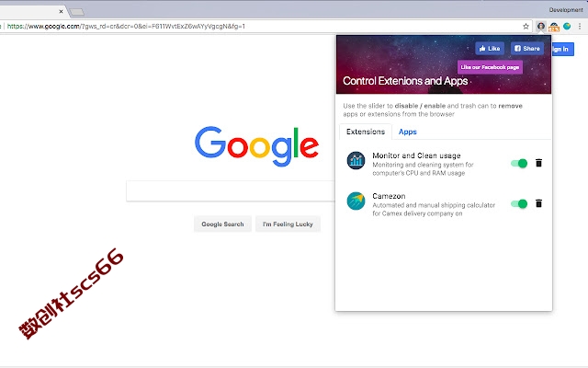Remove Camezon with its trash icon

(538, 203)
